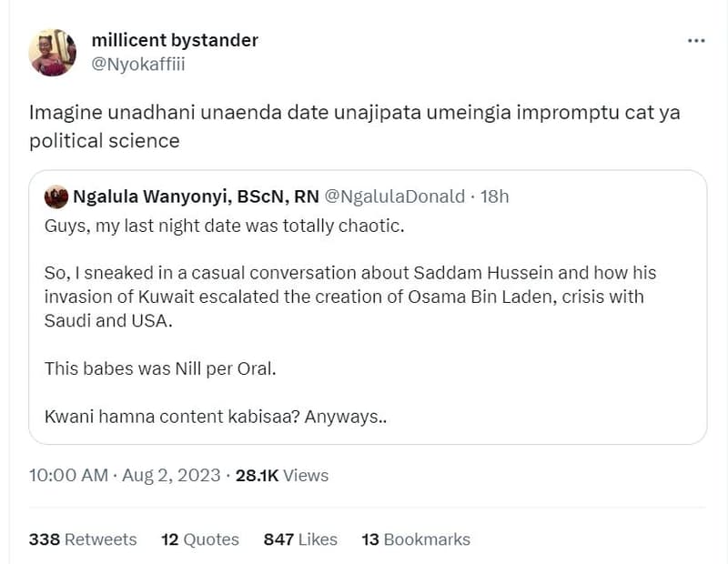This screenshot has width=728, height=564.
Task: View the 338 Retweets list
Action: click(46, 539)
